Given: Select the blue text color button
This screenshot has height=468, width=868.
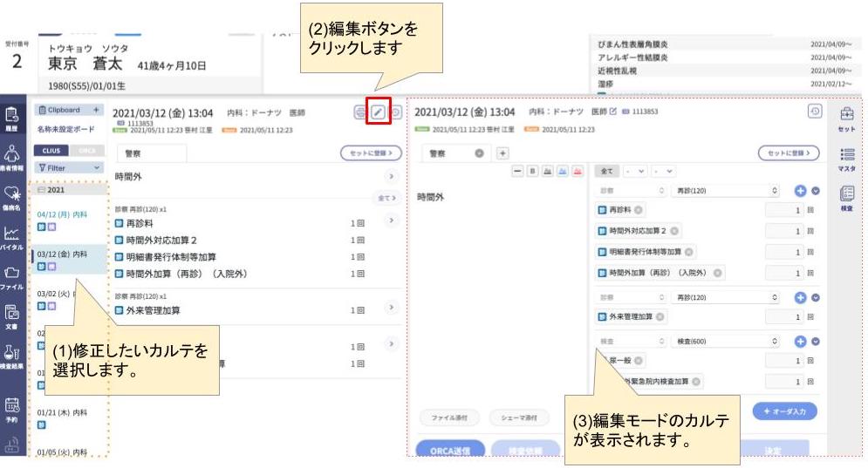Looking at the screenshot, I should [563, 171].
